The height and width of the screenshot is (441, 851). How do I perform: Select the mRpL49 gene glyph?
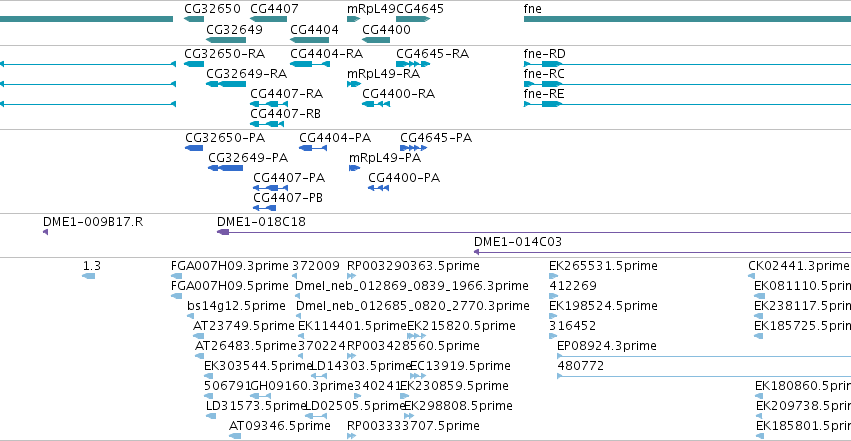(353, 19)
